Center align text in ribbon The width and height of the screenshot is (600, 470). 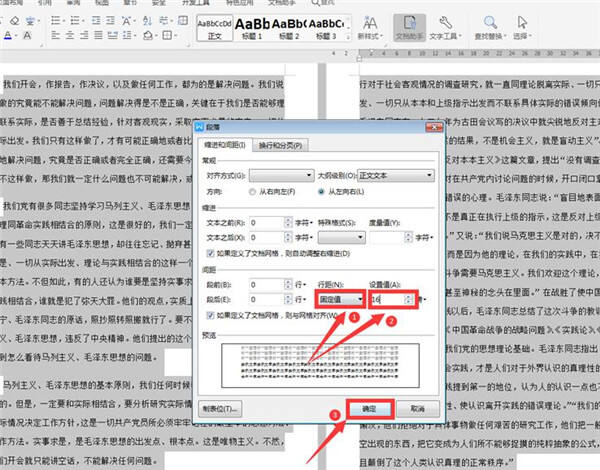[70, 36]
